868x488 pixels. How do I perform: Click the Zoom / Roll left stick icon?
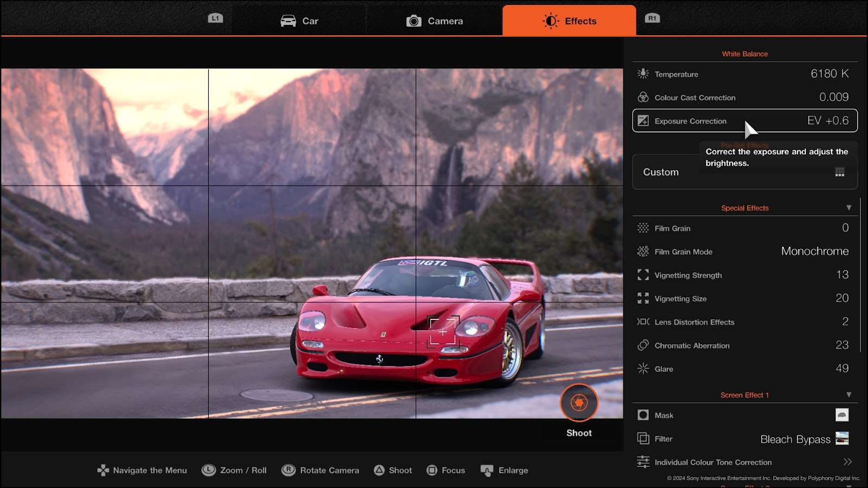209,470
